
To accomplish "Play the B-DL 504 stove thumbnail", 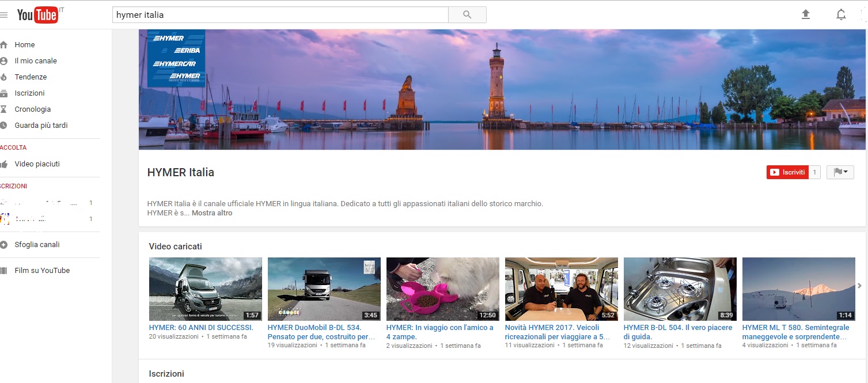I will pyautogui.click(x=680, y=289).
